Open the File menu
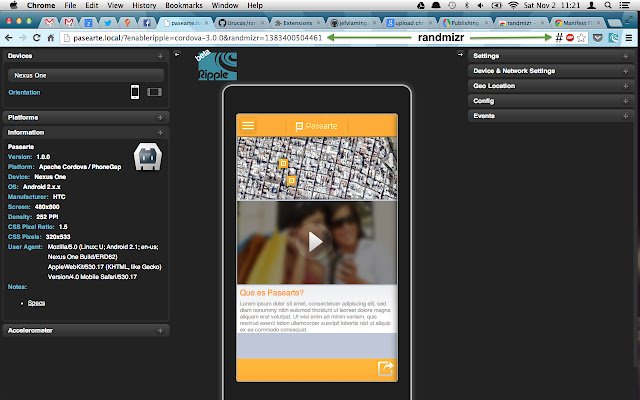 pyautogui.click(x=70, y=5)
